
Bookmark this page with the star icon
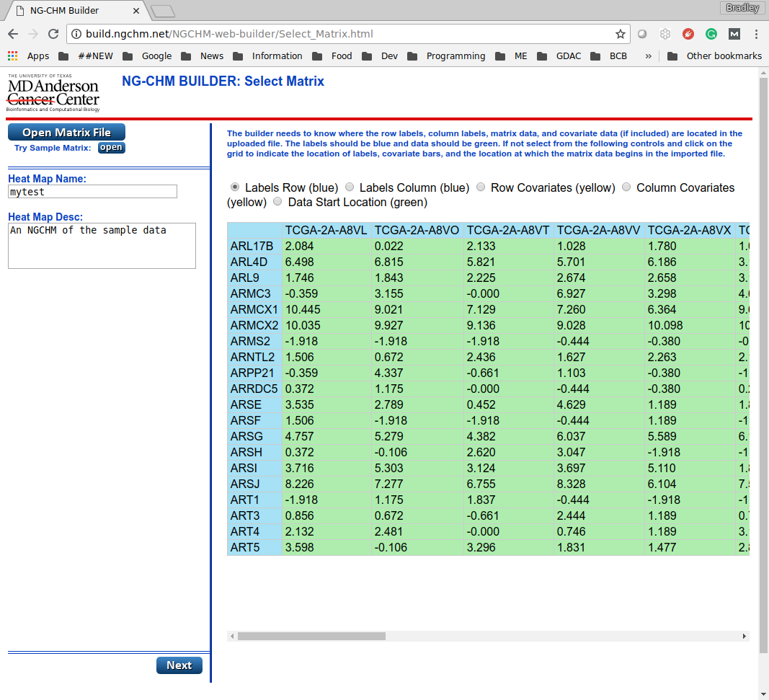point(621,34)
